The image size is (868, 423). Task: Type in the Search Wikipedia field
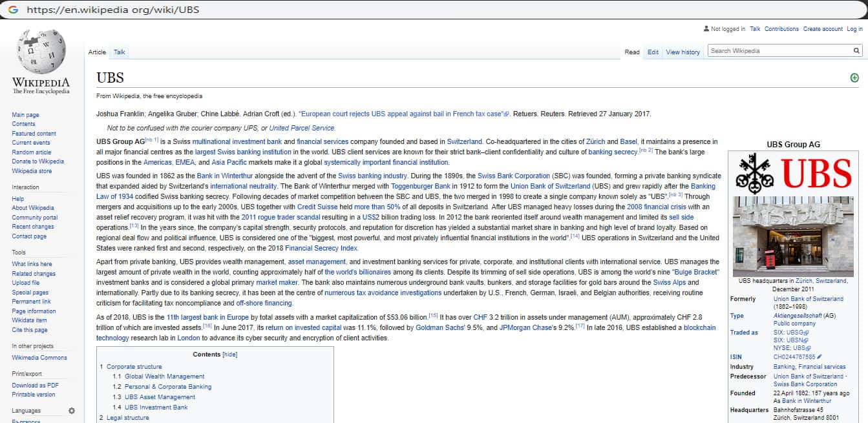click(x=779, y=51)
